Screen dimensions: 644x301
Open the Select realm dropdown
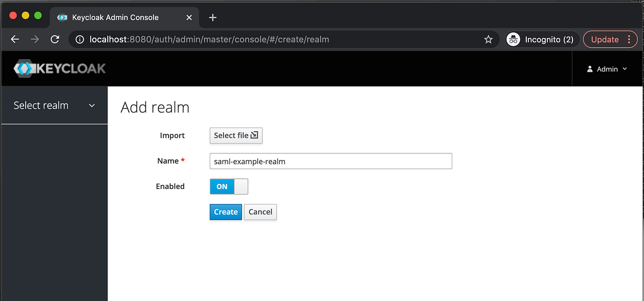point(54,105)
